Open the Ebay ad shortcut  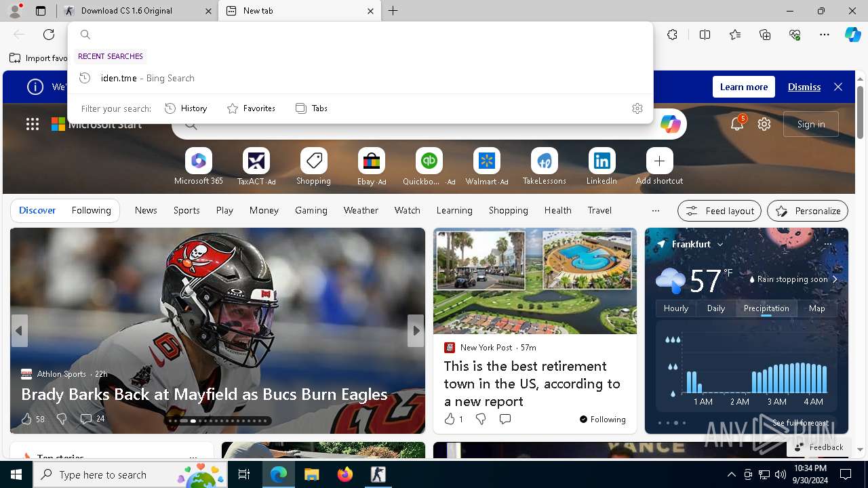point(371,161)
